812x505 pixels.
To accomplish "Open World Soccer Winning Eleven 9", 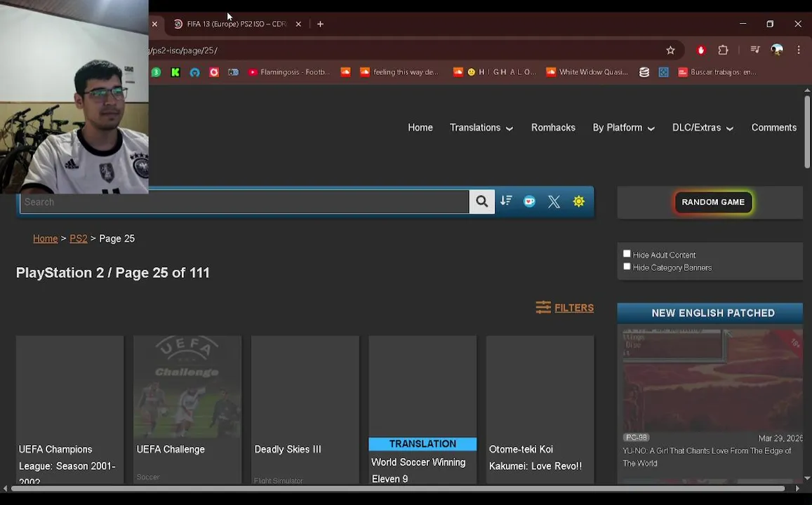I will 422,409.
